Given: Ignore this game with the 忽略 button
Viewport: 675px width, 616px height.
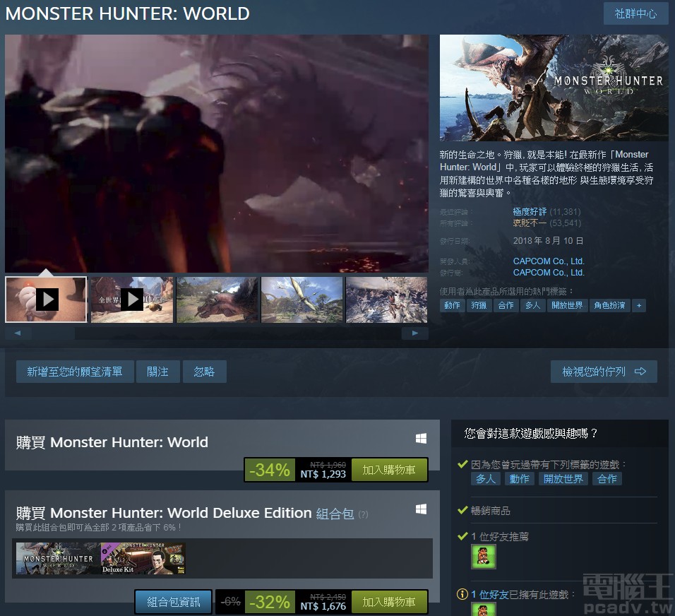Looking at the screenshot, I should [205, 371].
